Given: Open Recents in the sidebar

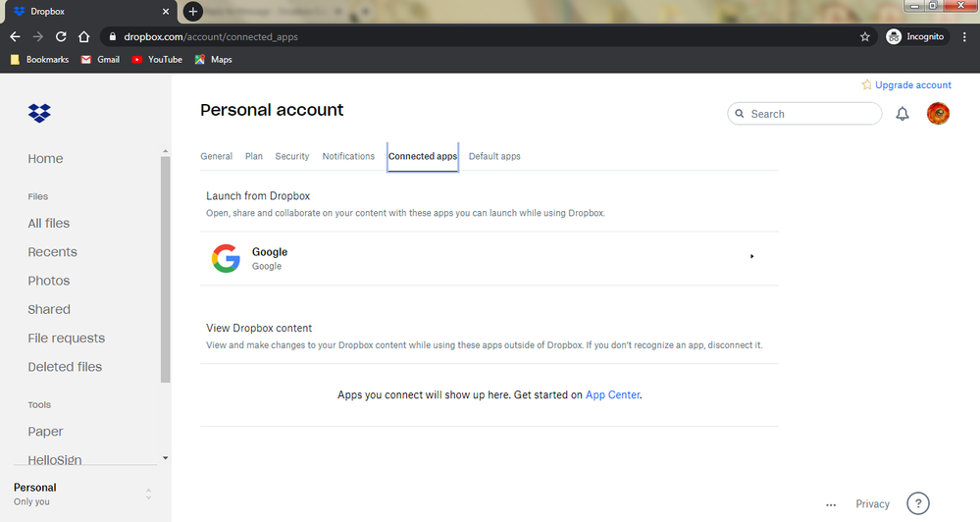Looking at the screenshot, I should (53, 252).
